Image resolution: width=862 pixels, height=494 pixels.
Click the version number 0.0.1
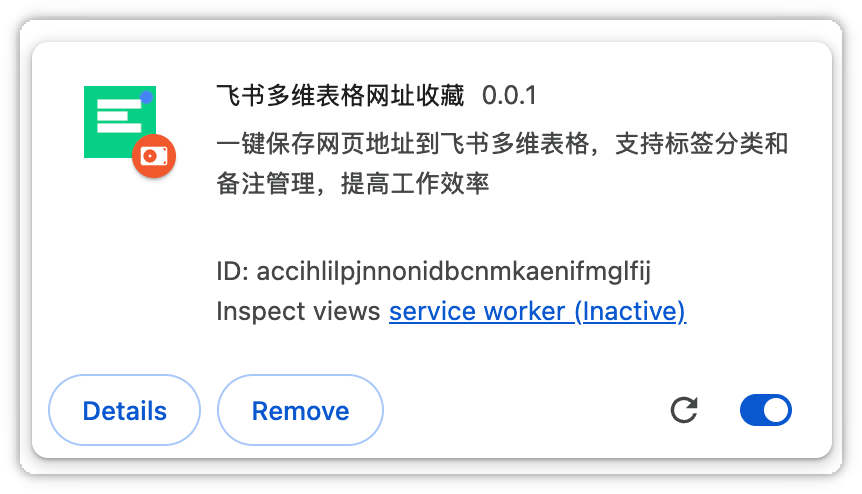point(509,96)
